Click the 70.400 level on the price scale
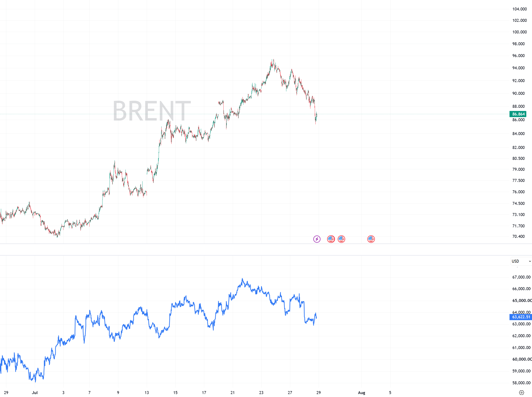Viewport: 532px width, 397px height. [519, 236]
